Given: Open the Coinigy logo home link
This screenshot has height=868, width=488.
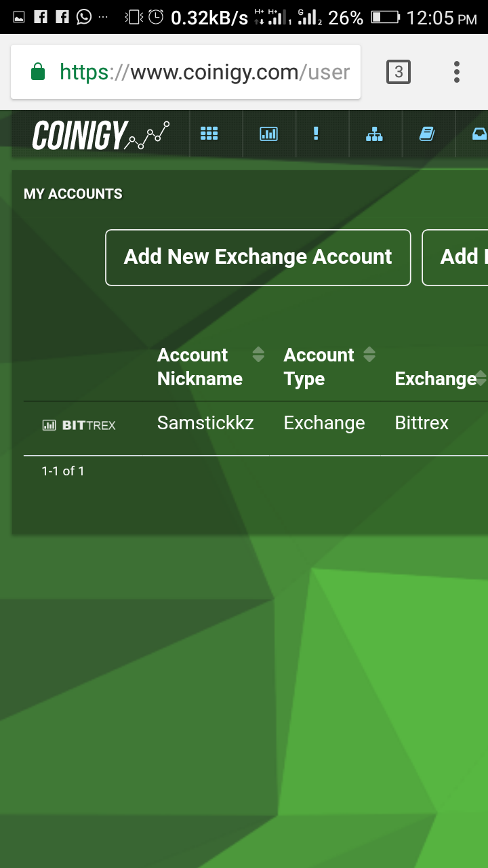Looking at the screenshot, I should click(101, 135).
